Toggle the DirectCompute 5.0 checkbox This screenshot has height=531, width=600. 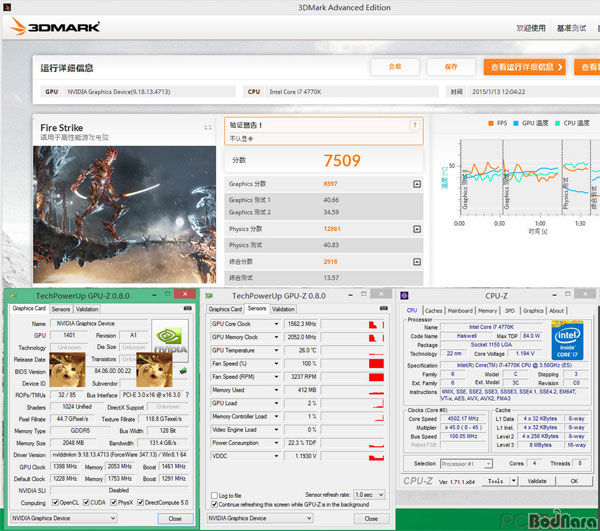coord(140,502)
